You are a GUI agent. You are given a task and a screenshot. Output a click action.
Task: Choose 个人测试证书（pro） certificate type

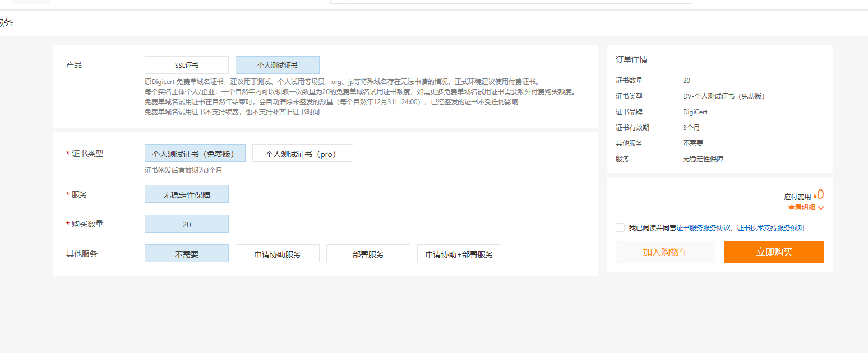coord(302,154)
